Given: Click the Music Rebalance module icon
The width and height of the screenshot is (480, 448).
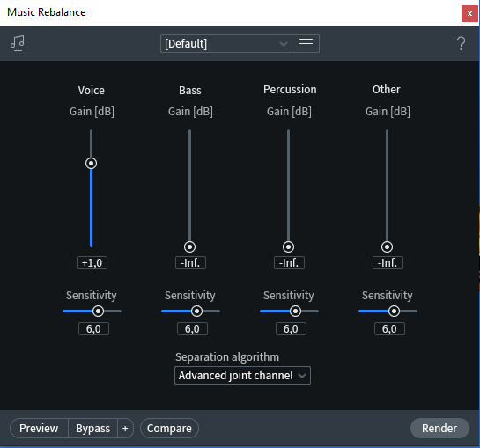Looking at the screenshot, I should tap(18, 43).
